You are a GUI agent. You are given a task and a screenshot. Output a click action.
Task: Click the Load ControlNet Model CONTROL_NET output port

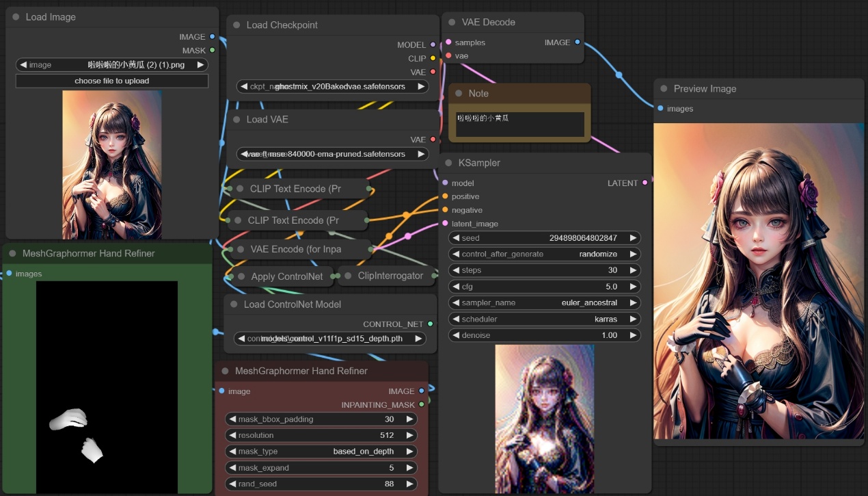click(430, 324)
